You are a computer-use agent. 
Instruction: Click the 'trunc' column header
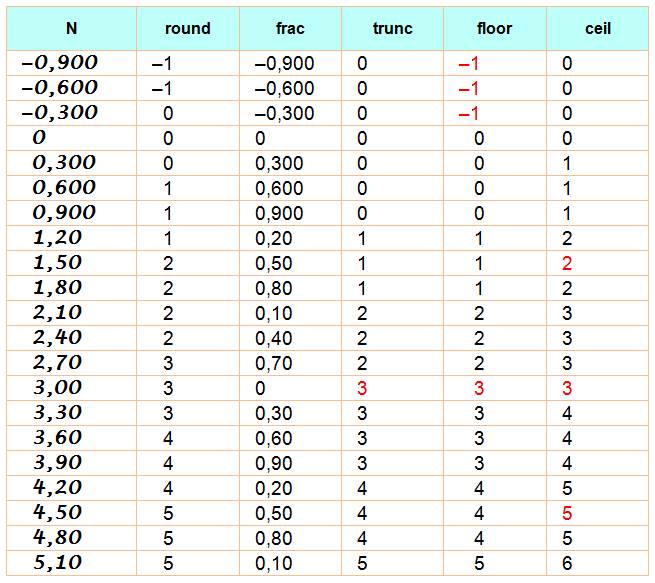click(392, 29)
